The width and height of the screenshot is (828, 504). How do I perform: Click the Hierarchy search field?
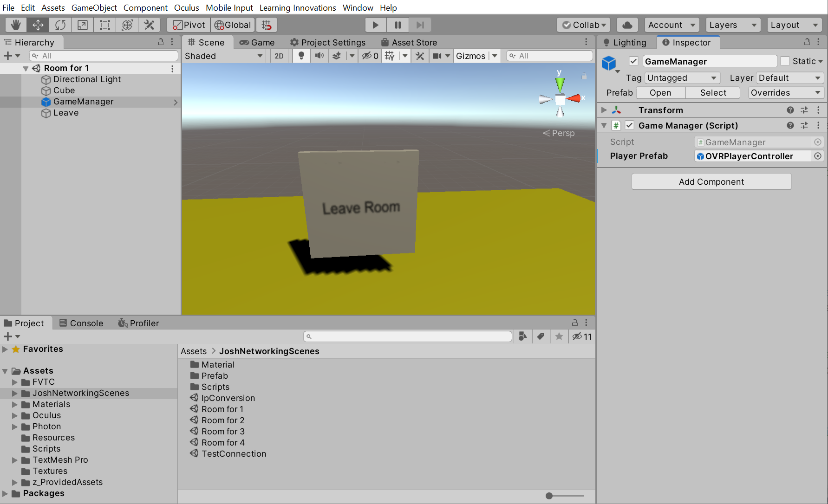104,56
